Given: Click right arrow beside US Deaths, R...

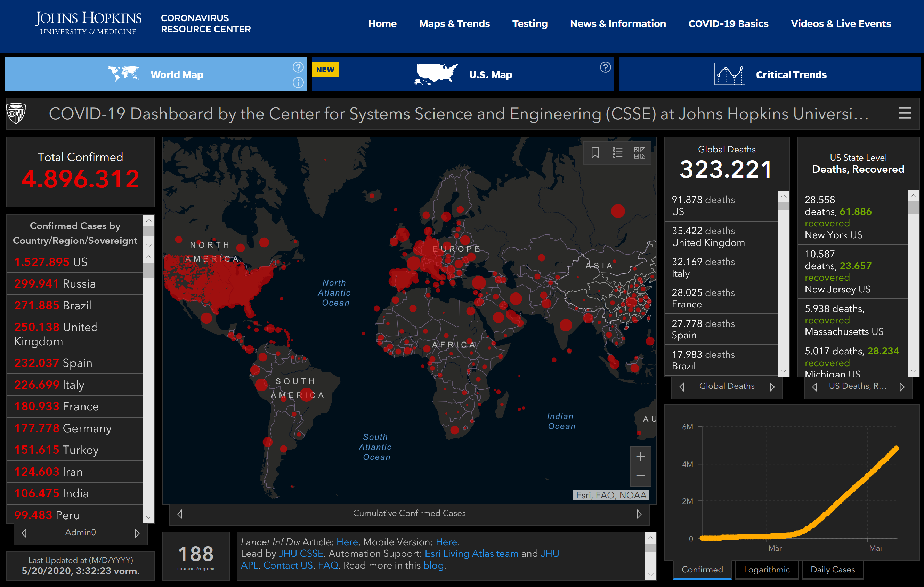Looking at the screenshot, I should [x=902, y=387].
